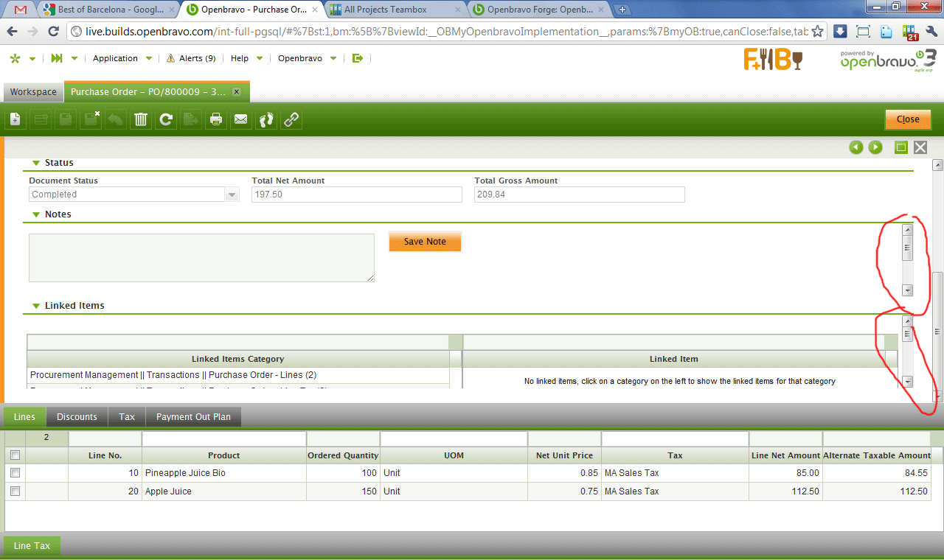This screenshot has width=944, height=560.
Task: Open the Openbravo user menu arrow
Action: coord(333,59)
